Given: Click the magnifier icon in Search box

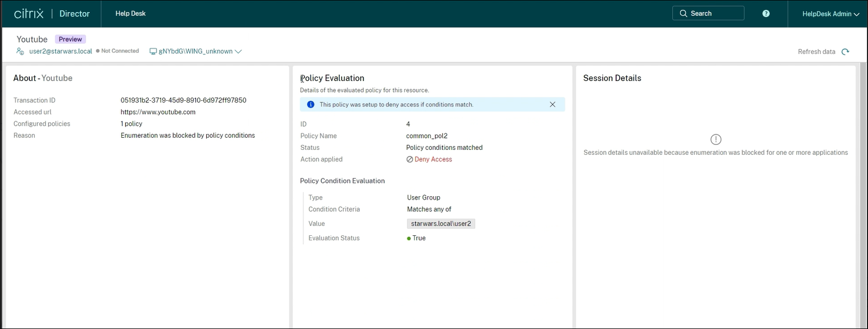Looking at the screenshot, I should pyautogui.click(x=683, y=13).
